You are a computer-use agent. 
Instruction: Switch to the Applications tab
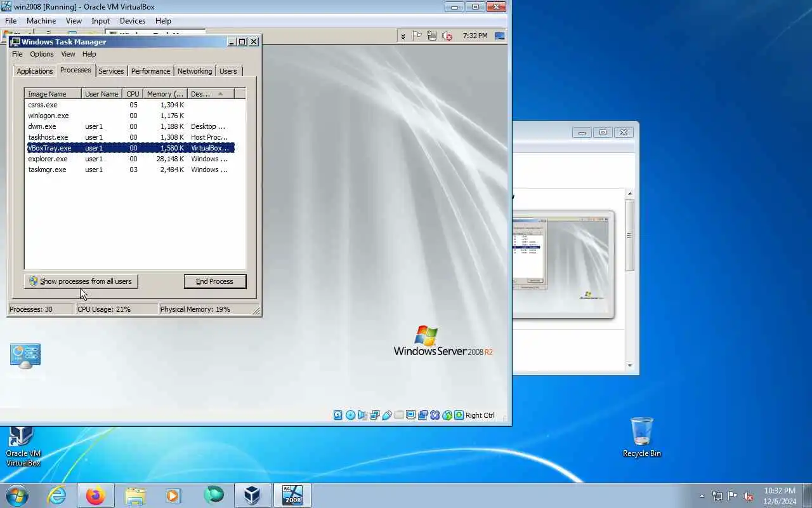(34, 71)
